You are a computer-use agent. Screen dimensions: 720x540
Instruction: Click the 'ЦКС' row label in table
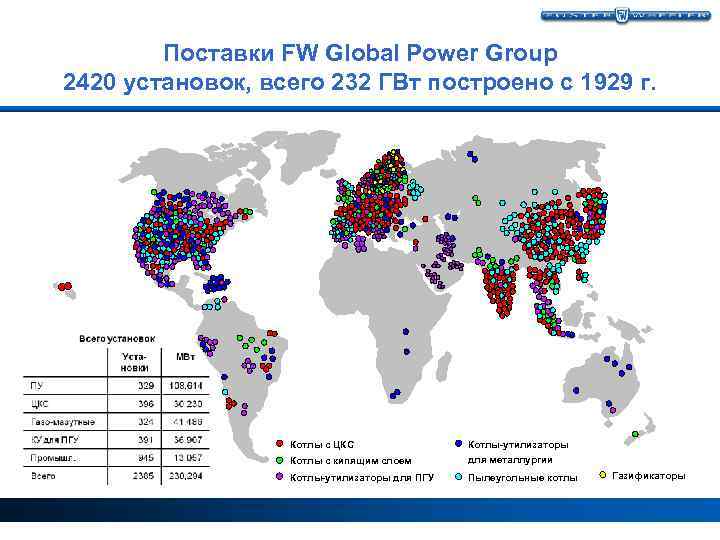point(40,404)
